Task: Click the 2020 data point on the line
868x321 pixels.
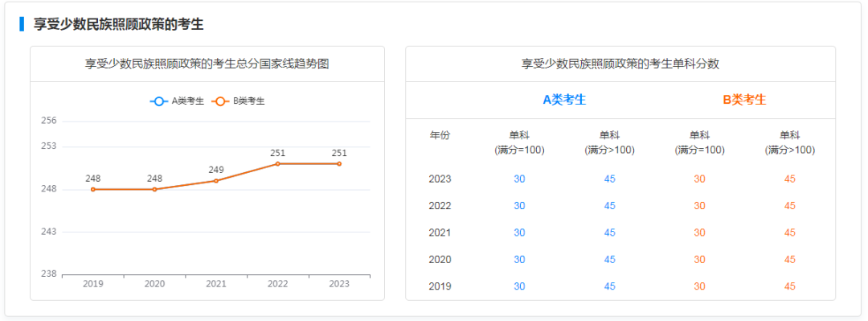Action: pyautogui.click(x=154, y=189)
